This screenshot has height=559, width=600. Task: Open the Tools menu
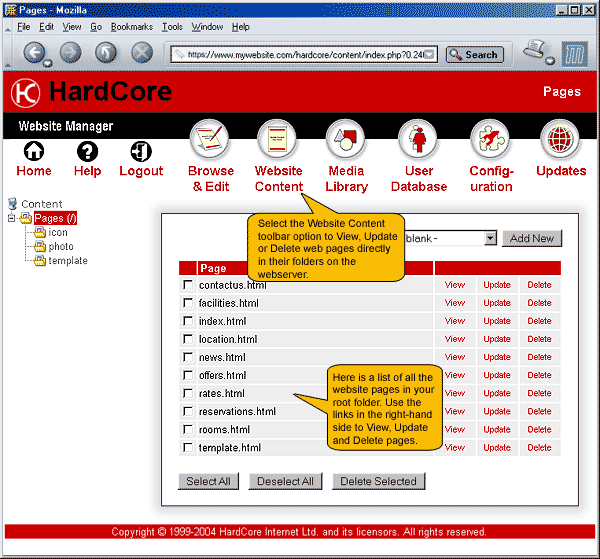[172, 27]
